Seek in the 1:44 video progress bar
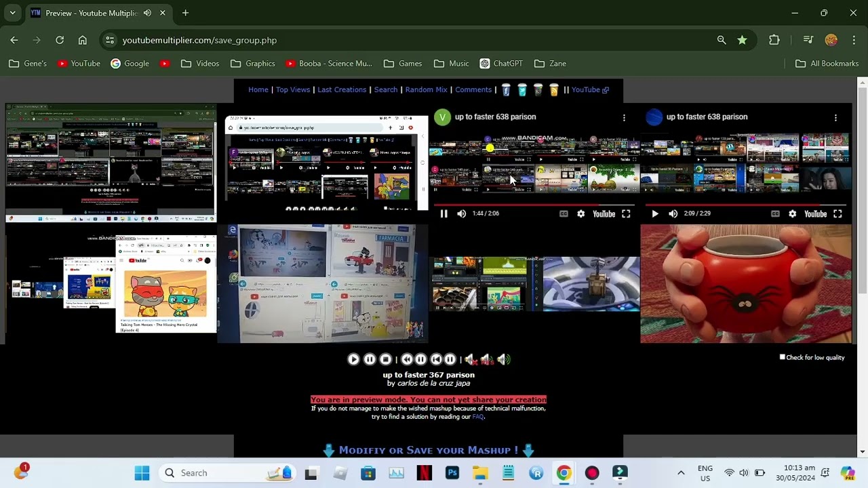 point(534,204)
